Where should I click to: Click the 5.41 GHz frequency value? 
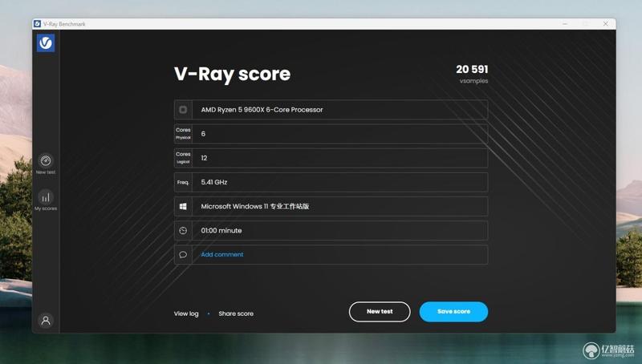213,182
